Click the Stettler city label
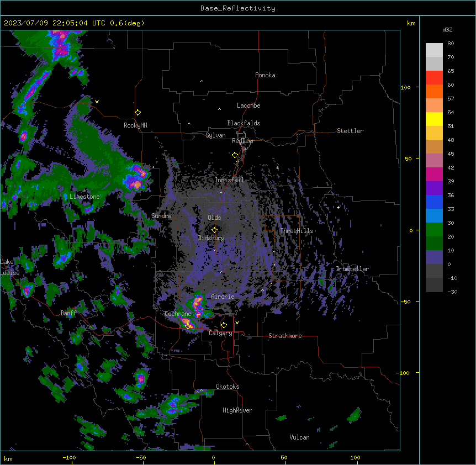The width and height of the screenshot is (476, 465). tap(350, 131)
